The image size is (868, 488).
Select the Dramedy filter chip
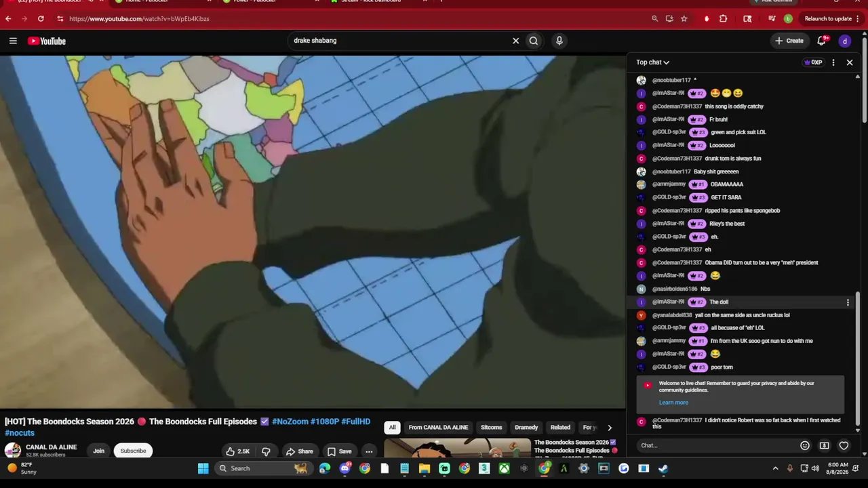click(x=526, y=428)
